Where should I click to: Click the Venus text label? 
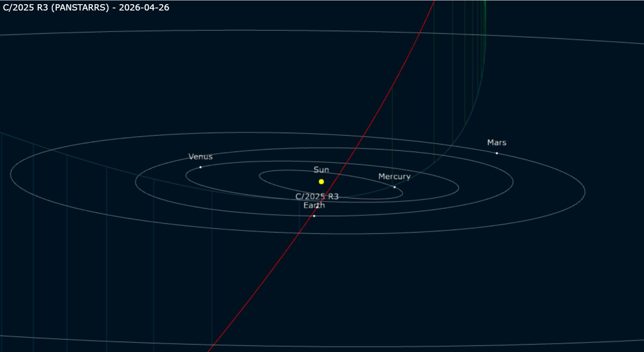coord(200,157)
